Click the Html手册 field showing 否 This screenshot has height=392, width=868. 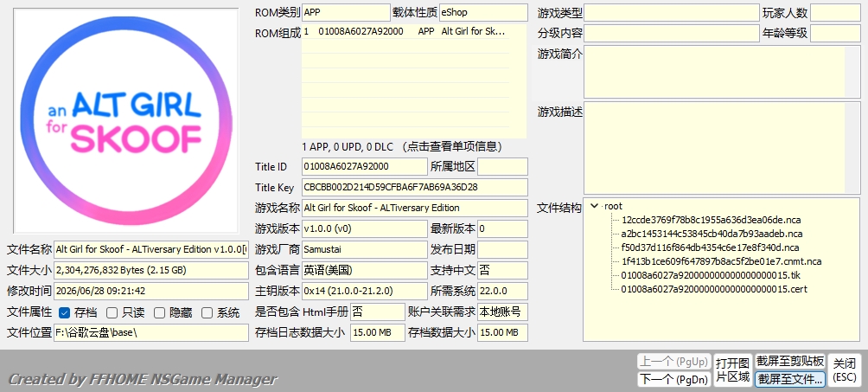pos(378,312)
